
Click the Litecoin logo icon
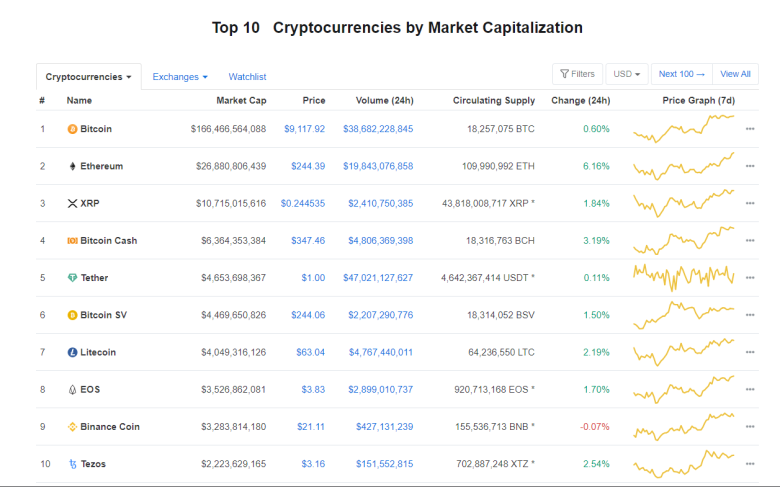tap(72, 352)
